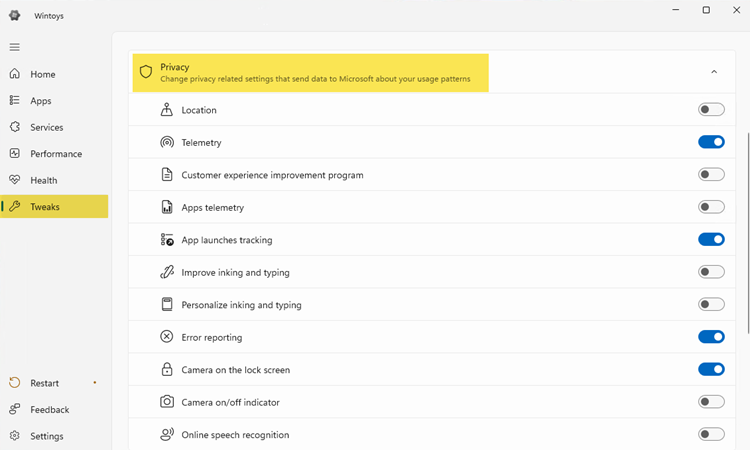The height and width of the screenshot is (450, 750).
Task: Click the Location pin icon
Action: 167,110
